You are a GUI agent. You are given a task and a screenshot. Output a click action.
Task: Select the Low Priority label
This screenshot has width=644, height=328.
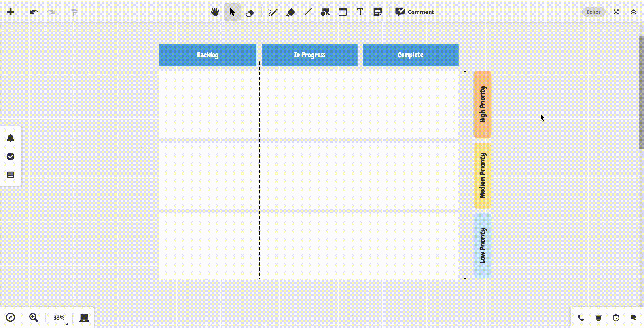pos(483,246)
